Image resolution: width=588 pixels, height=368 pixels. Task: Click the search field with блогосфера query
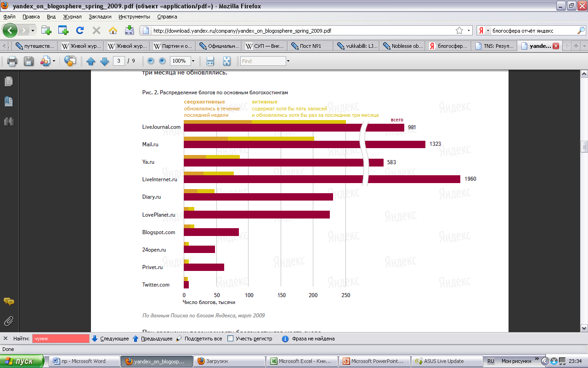pyautogui.click(x=533, y=31)
